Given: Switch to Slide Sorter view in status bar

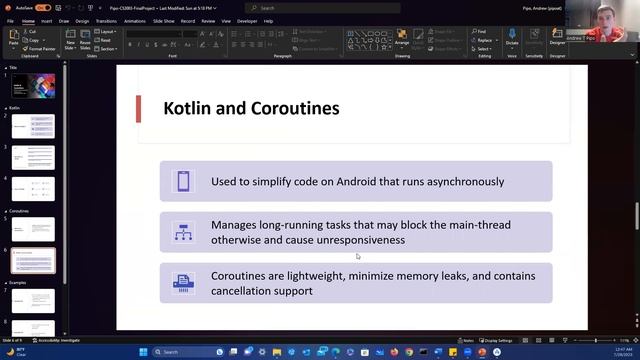Looking at the screenshot, I should (538, 340).
